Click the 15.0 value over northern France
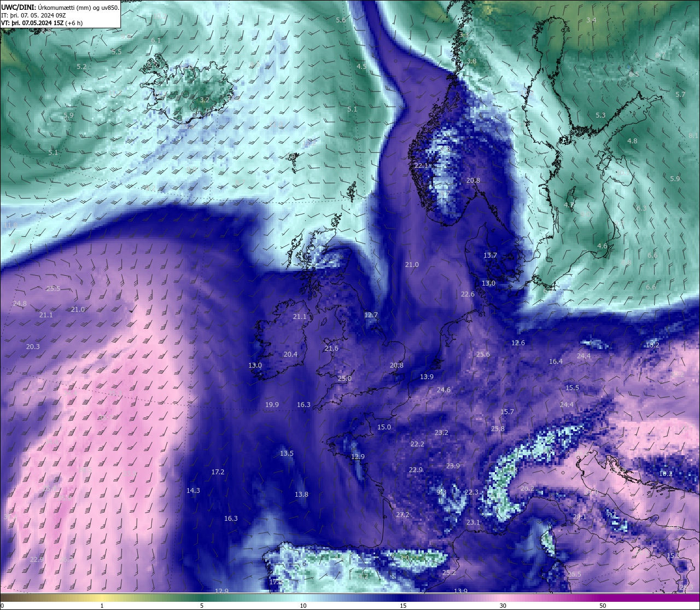The height and width of the screenshot is (610, 700). (x=384, y=427)
